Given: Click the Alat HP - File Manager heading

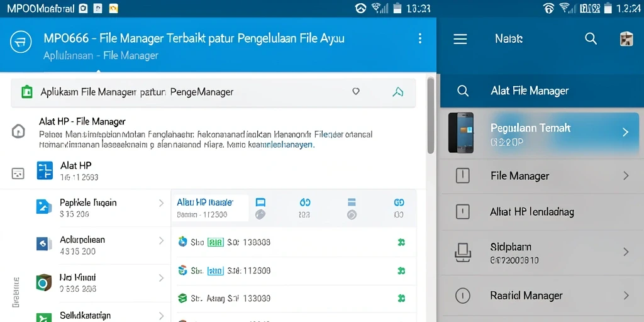Looking at the screenshot, I should pos(82,121).
